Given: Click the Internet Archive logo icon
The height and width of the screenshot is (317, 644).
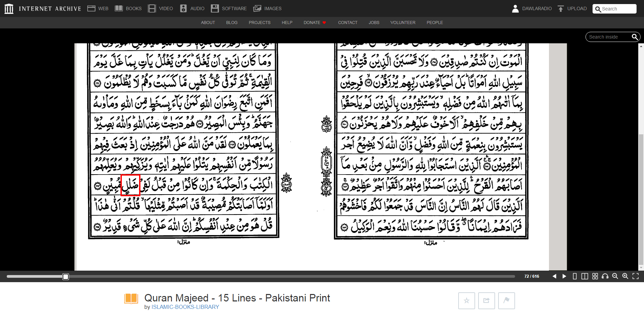Looking at the screenshot, I should (x=9, y=8).
